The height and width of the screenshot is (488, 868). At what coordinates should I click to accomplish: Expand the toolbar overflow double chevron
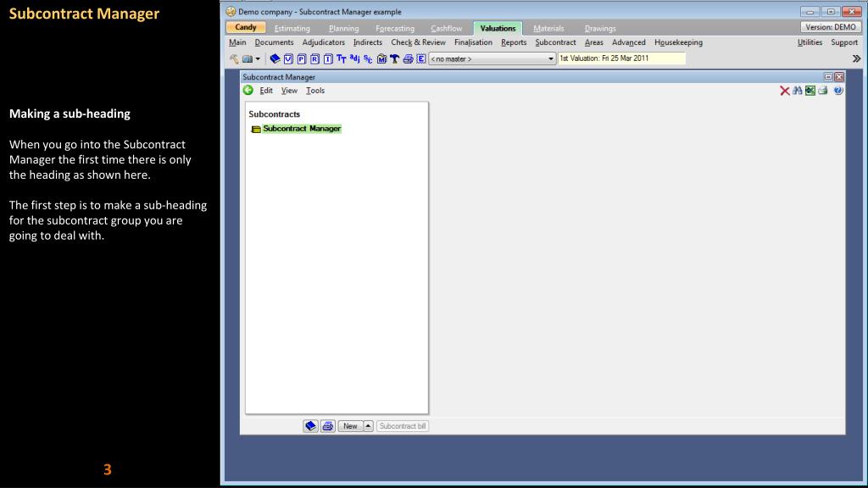click(856, 58)
